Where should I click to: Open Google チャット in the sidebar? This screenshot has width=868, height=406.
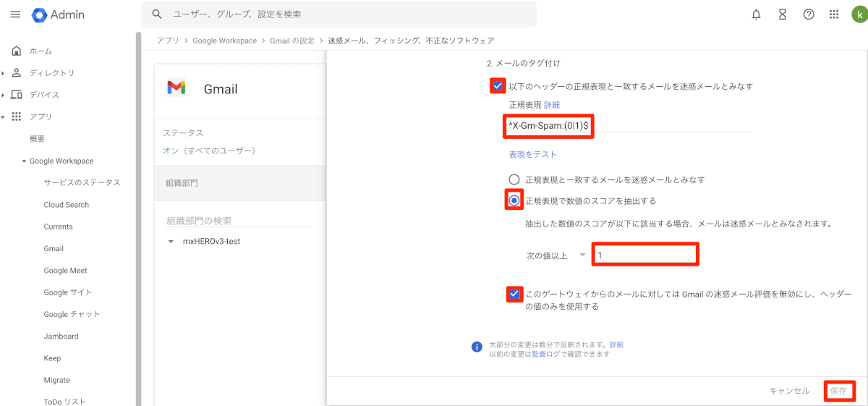coord(72,314)
